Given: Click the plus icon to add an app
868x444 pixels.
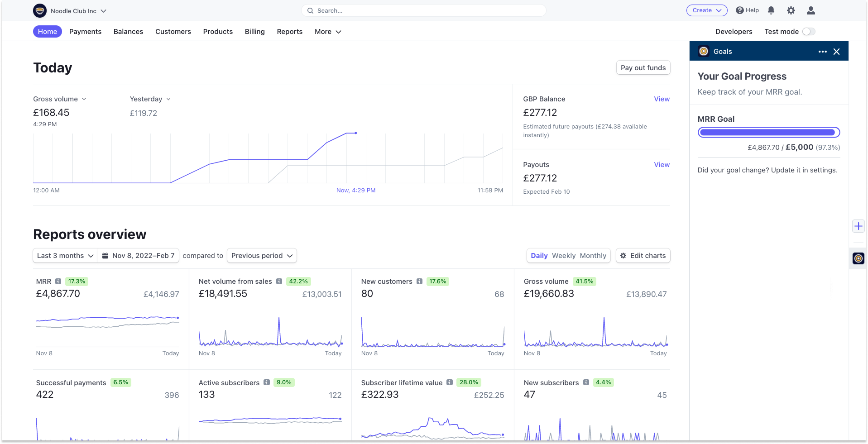Looking at the screenshot, I should [858, 226].
